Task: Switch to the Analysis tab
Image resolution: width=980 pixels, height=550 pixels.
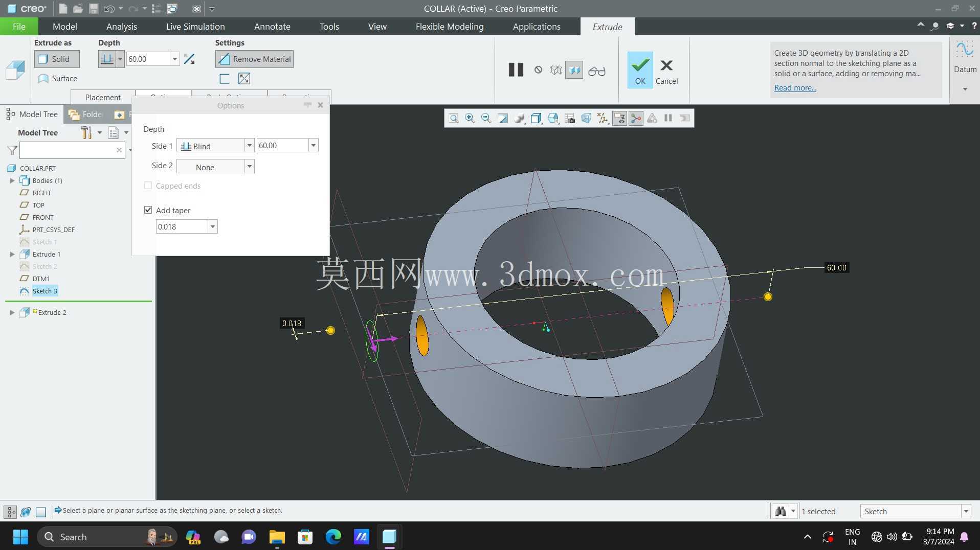Action: pos(121,27)
